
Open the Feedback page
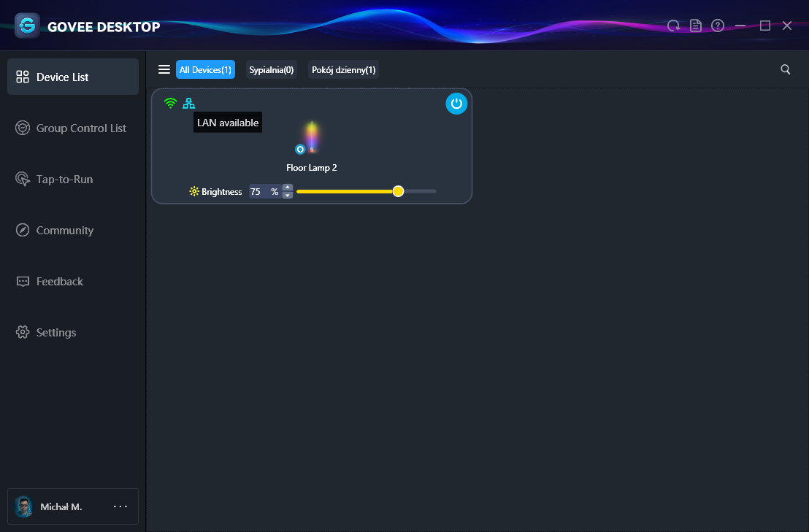73,281
